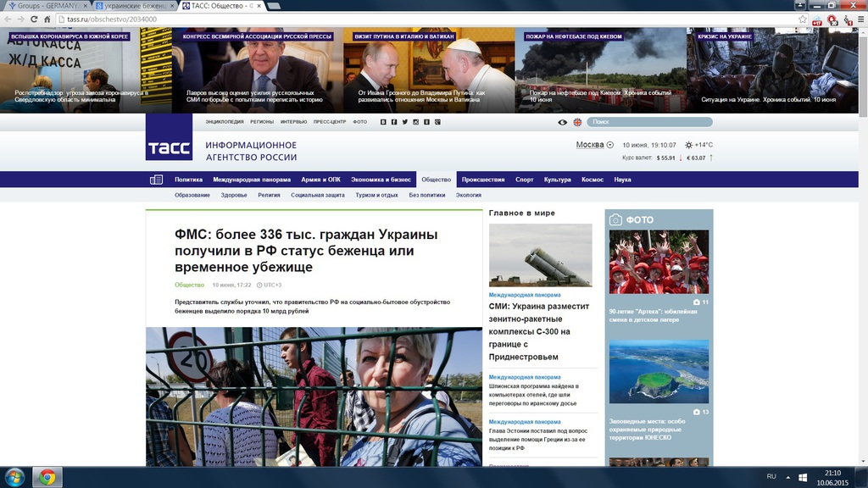Open the Экономика и бизнес section
Viewport: 868px width, 488px height.
pos(381,180)
